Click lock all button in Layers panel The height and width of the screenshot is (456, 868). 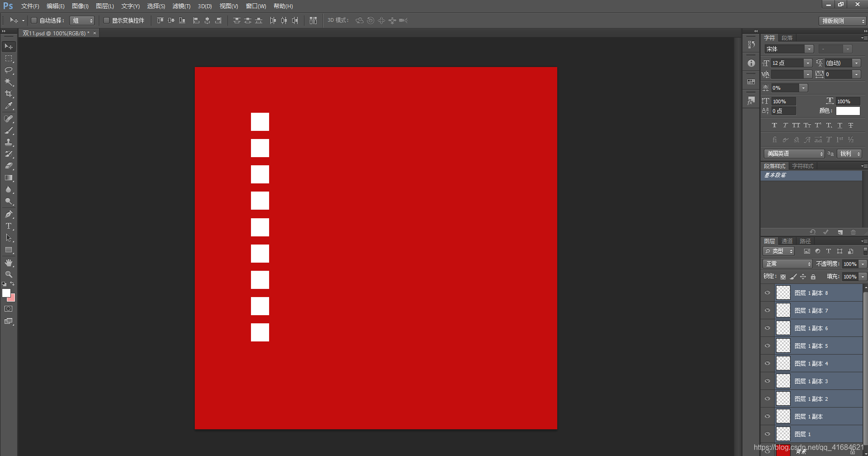point(813,277)
